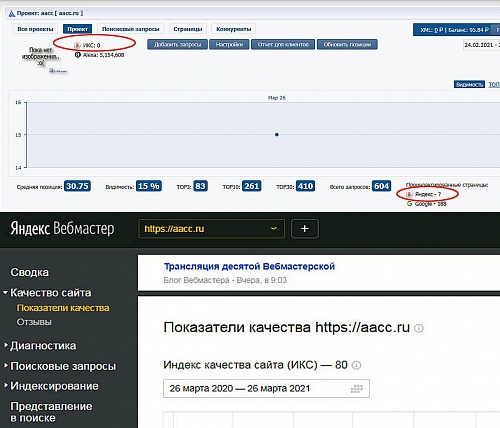This screenshot has height=428, width=500.
Task: Click the Alexa: 5,154,608 text
Action: (x=103, y=55)
